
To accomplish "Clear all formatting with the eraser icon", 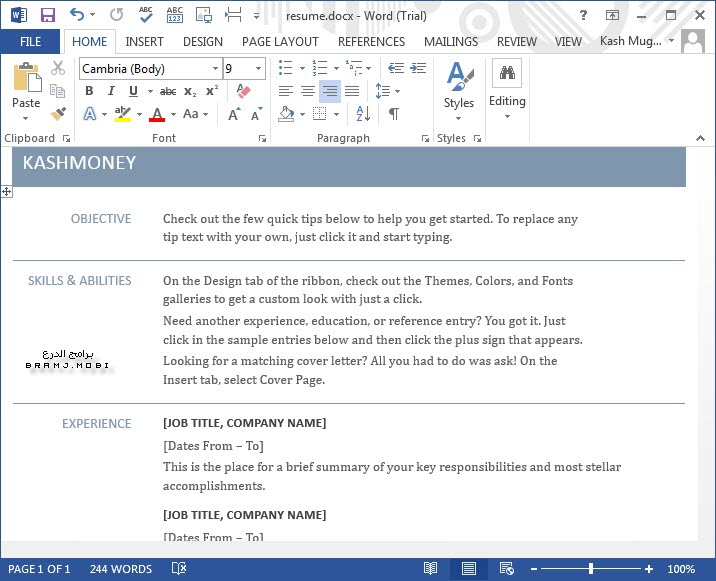I will (243, 90).
